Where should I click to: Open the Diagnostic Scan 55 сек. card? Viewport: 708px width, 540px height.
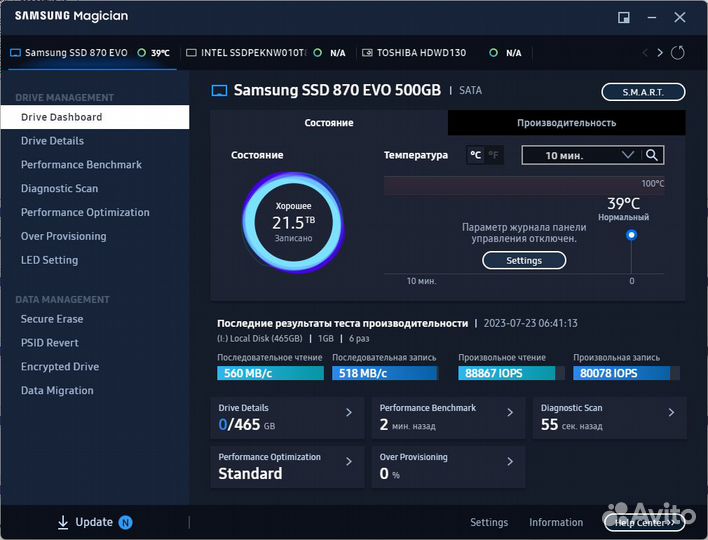pyautogui.click(x=610, y=418)
